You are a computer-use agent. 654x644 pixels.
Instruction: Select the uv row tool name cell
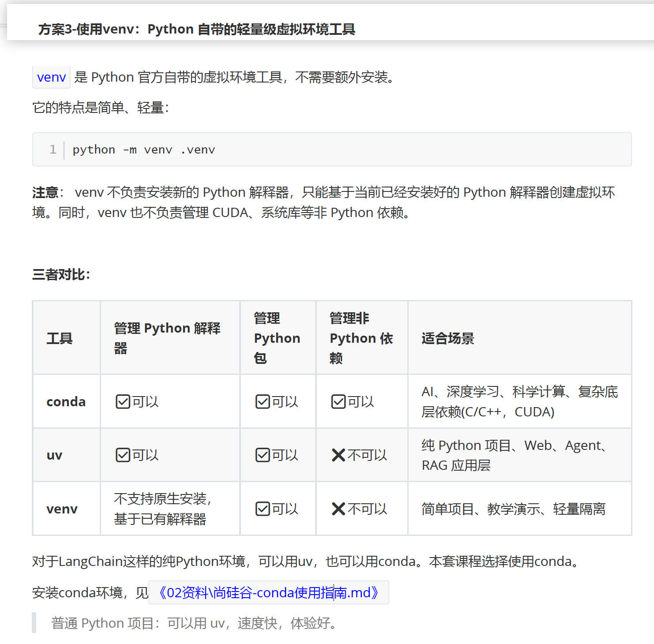[x=66, y=455]
